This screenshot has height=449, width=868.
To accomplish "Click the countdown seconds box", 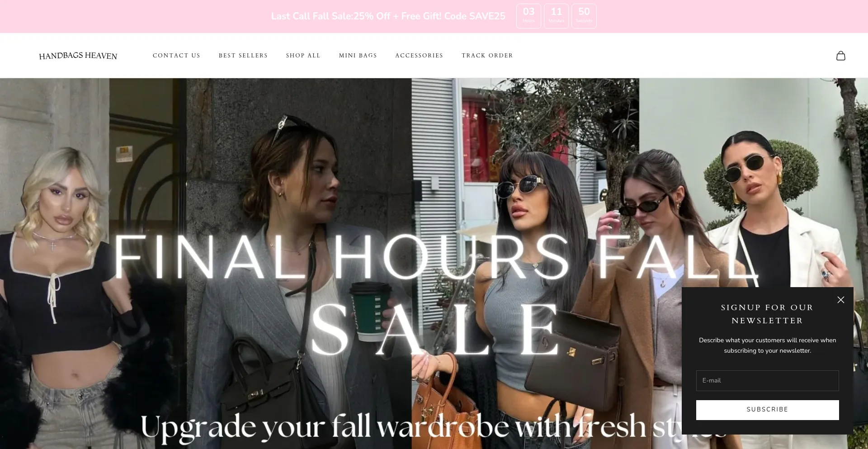I will [584, 16].
